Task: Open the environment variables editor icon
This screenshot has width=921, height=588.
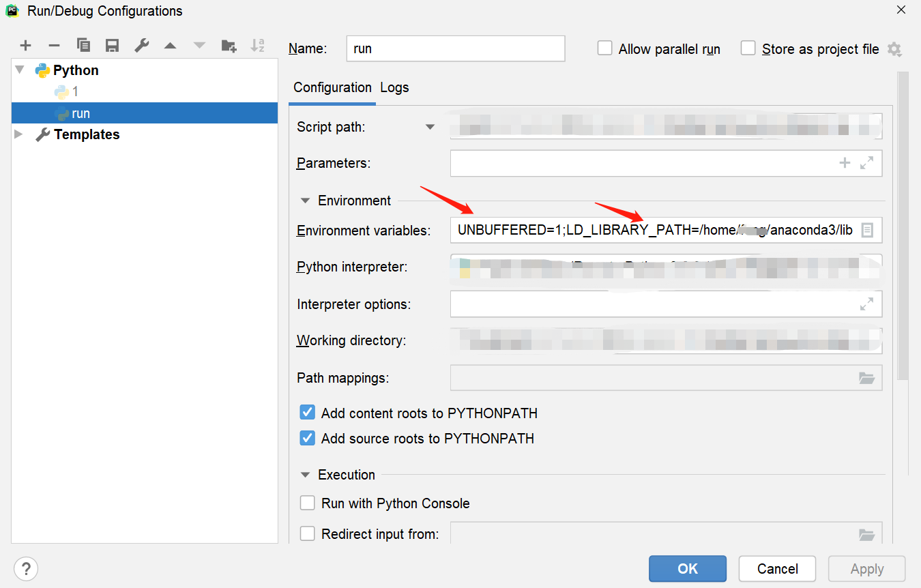Action: click(x=866, y=230)
